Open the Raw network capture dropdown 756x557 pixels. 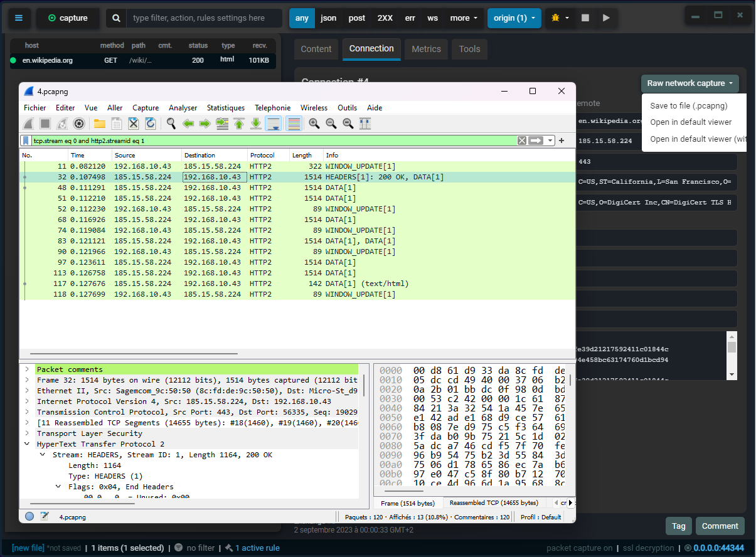(690, 83)
